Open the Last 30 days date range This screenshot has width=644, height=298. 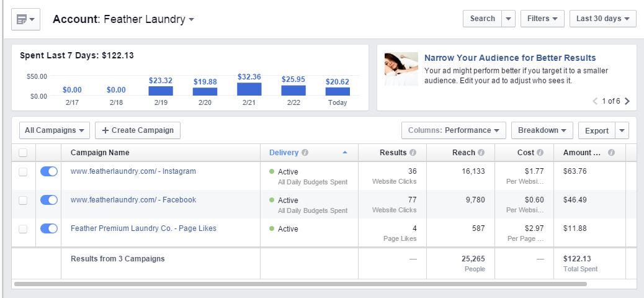[x=602, y=19]
